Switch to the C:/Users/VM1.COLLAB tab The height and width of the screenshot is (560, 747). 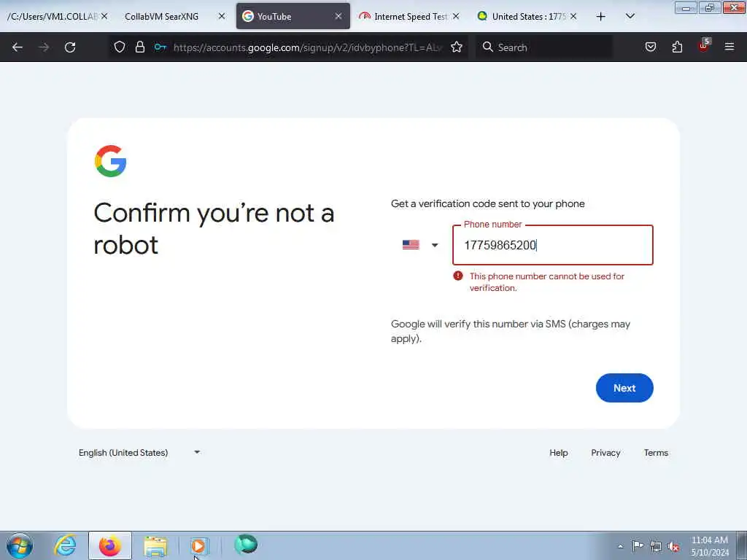click(x=52, y=17)
